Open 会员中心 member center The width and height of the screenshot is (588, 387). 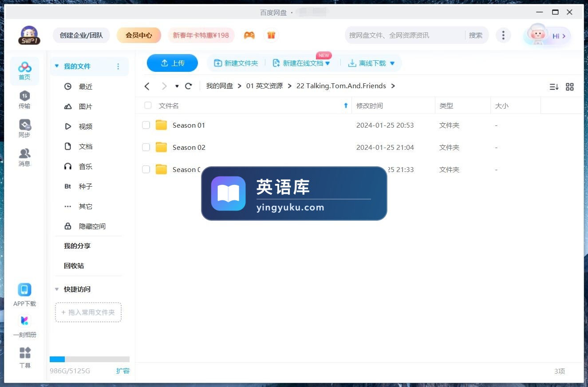click(139, 35)
